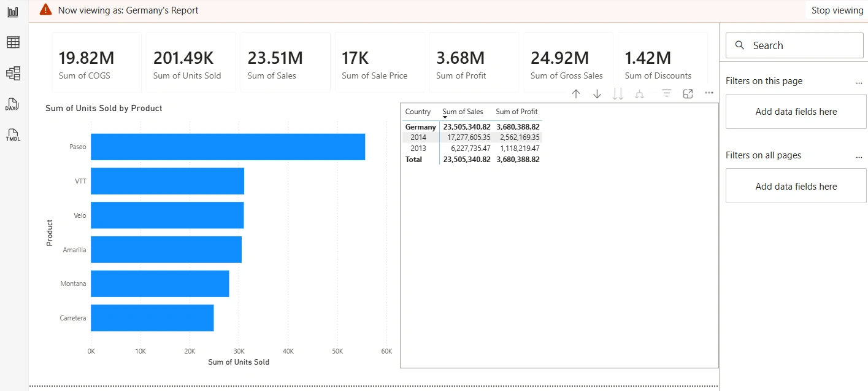Open the TMDL view icon
The image size is (868, 391).
tap(13, 135)
